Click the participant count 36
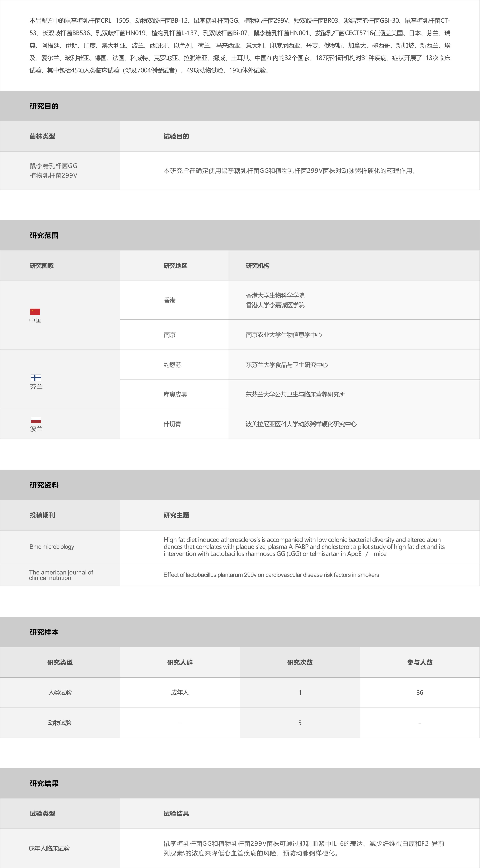480x868 pixels. [x=420, y=692]
